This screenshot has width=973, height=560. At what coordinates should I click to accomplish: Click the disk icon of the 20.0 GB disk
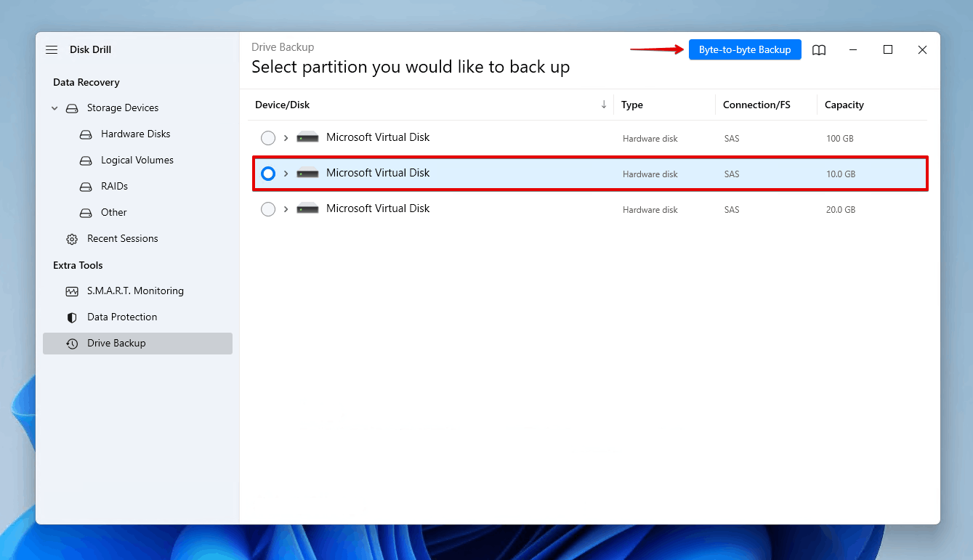click(308, 208)
